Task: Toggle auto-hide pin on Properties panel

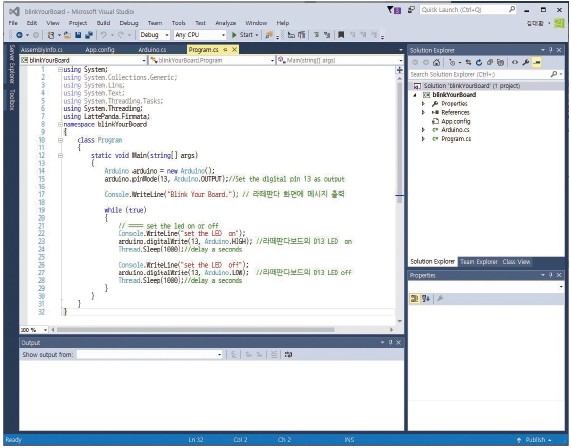Action: coord(551,275)
